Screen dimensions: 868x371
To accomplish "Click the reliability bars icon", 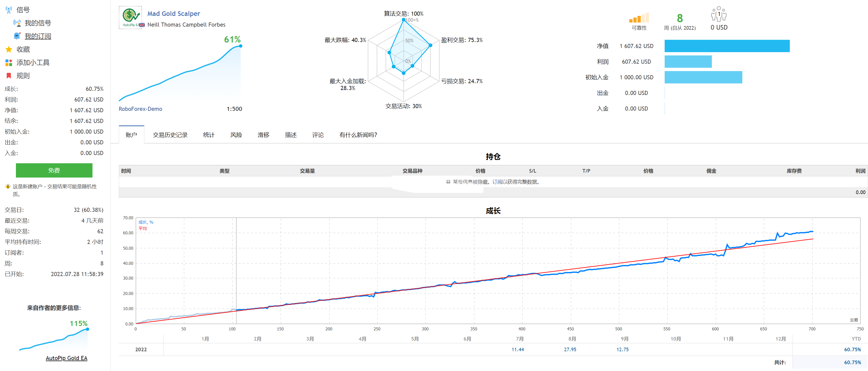I will 639,18.
